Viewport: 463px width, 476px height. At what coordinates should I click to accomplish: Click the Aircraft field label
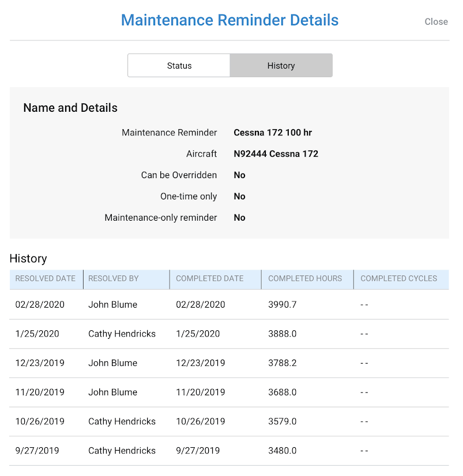tap(201, 154)
